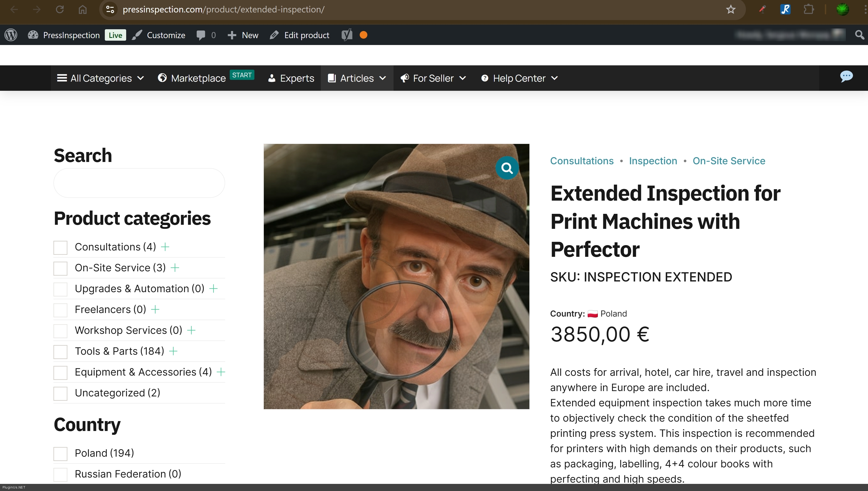Click the WordPress logo in admin bar
The width and height of the screenshot is (868, 491).
pos(11,35)
